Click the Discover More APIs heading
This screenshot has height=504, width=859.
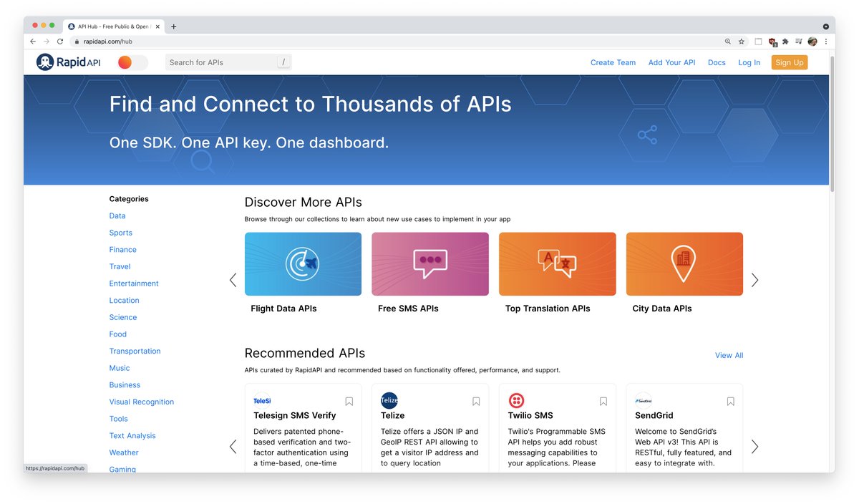(304, 202)
